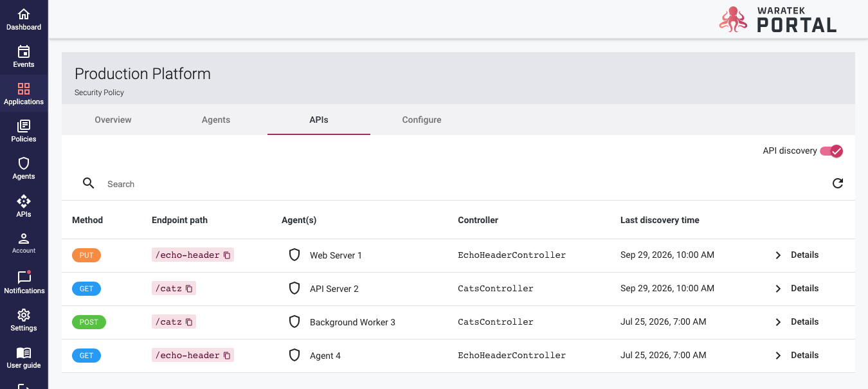Select the APIs tab
Image resolution: width=868 pixels, height=389 pixels.
(319, 120)
